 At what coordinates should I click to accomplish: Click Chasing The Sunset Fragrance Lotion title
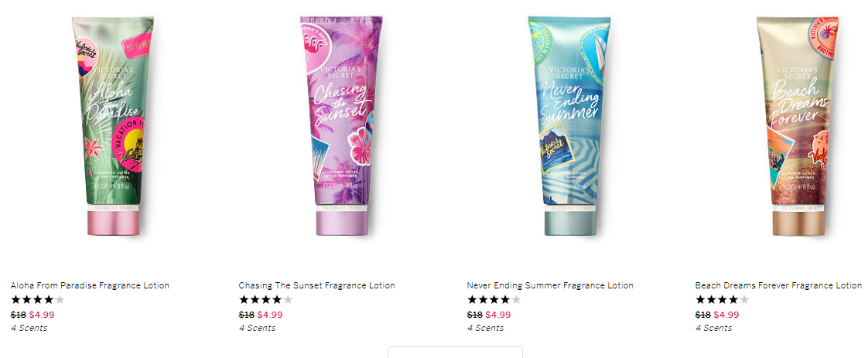pos(316,285)
